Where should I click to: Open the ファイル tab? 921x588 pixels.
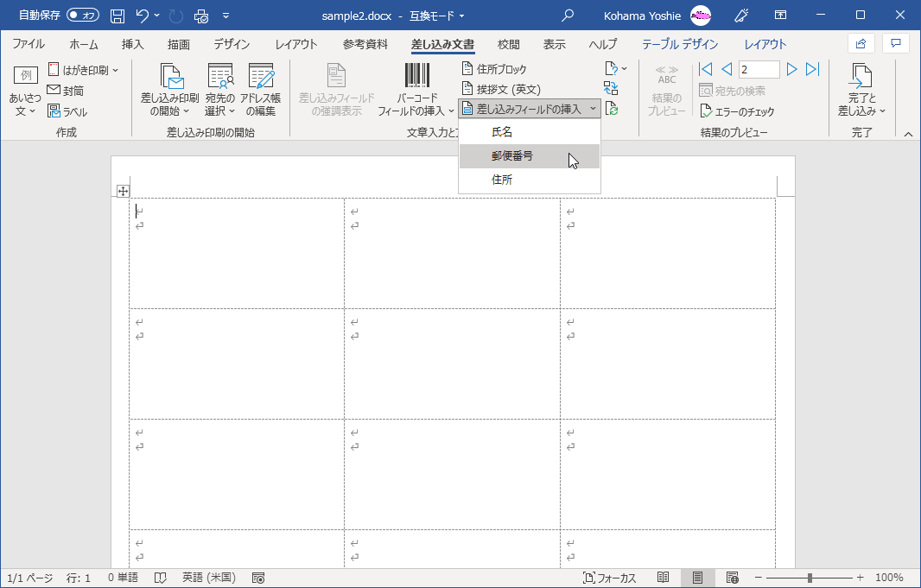29,44
